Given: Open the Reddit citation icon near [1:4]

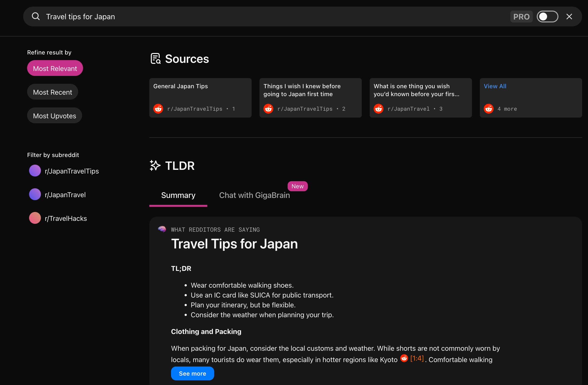Looking at the screenshot, I should 404,358.
